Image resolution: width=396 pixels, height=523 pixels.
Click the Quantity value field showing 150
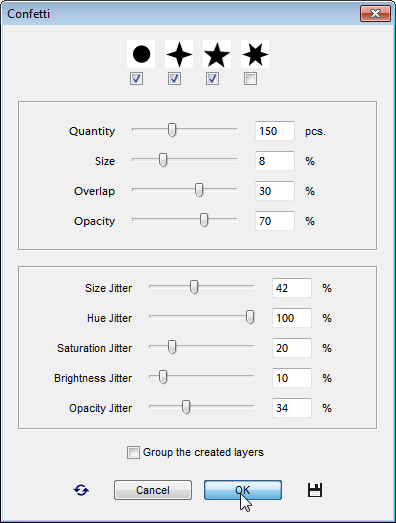(275, 131)
